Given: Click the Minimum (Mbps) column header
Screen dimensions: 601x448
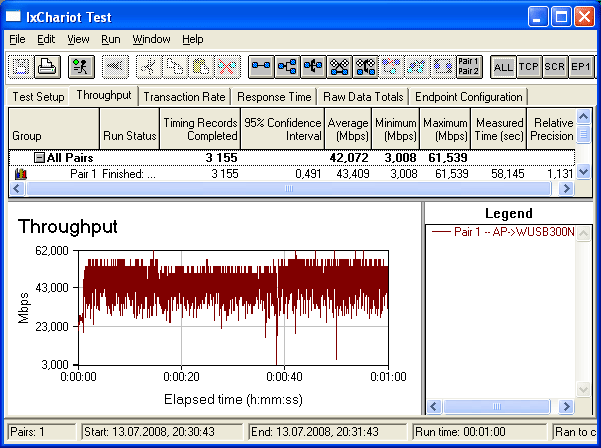Looking at the screenshot, I should coord(396,129).
